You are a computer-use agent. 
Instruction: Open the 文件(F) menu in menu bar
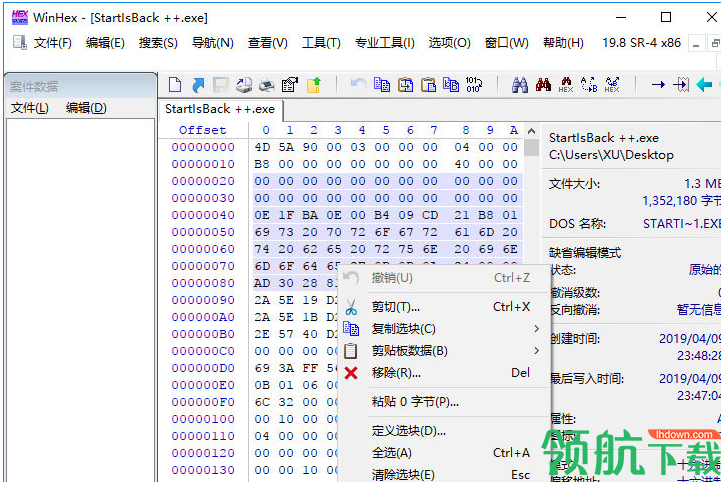(x=52, y=43)
